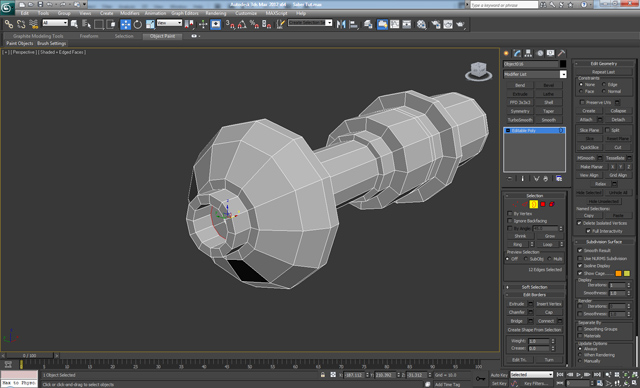
Task: Open the Rendering menu
Action: point(216,13)
